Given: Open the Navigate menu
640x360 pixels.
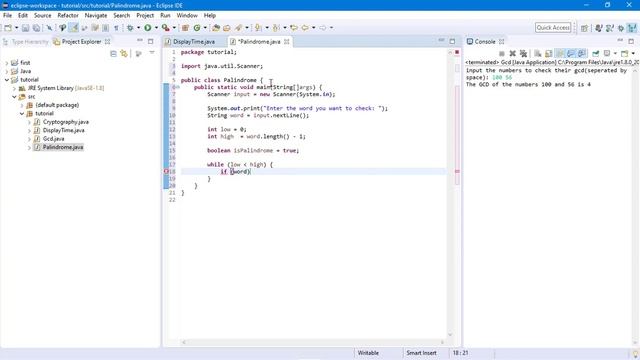Looking at the screenshot, I should click(x=96, y=16).
